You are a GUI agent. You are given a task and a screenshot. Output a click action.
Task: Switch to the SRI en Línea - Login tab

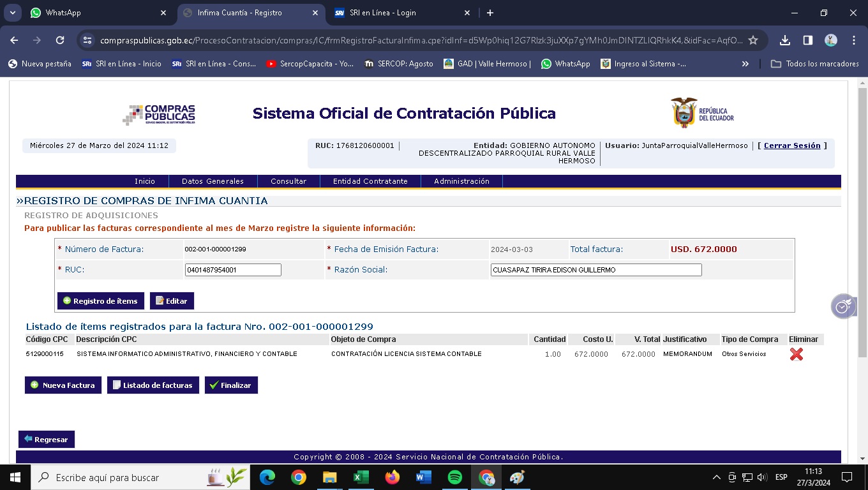(402, 13)
